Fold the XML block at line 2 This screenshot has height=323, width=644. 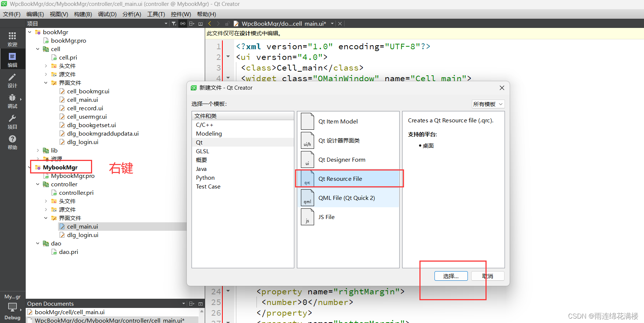point(228,57)
